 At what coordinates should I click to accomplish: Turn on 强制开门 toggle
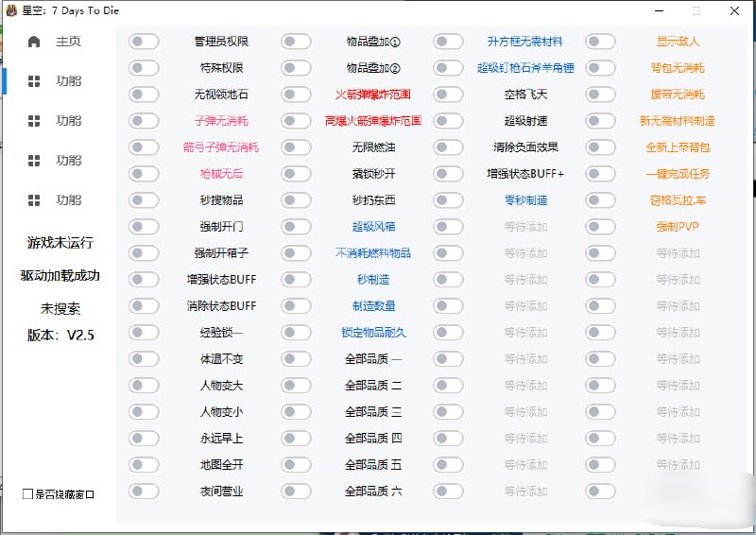point(144,227)
